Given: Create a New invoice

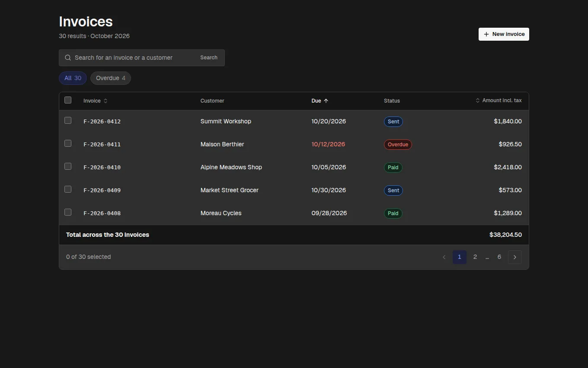Looking at the screenshot, I should point(504,34).
